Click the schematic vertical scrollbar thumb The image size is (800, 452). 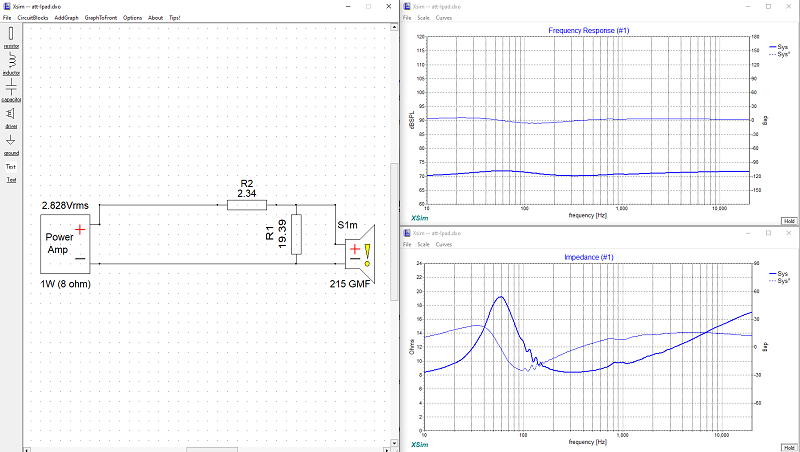[x=394, y=232]
